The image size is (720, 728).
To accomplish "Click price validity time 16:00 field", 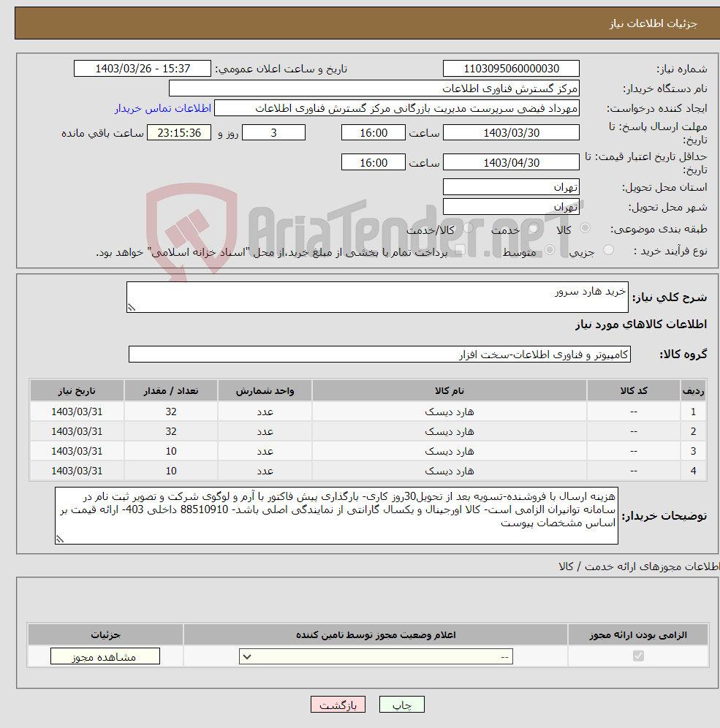I will click(374, 162).
